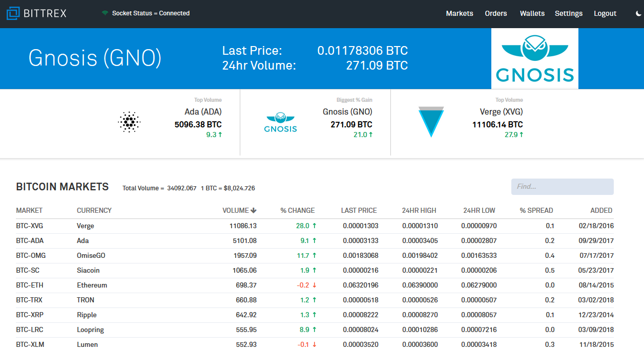Click added date 12/23/2014 for Ripple

(x=596, y=315)
